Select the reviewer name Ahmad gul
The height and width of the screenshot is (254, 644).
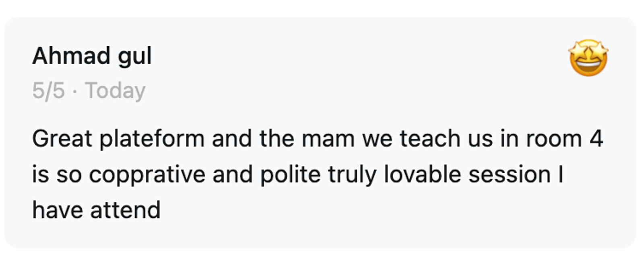[x=92, y=55]
